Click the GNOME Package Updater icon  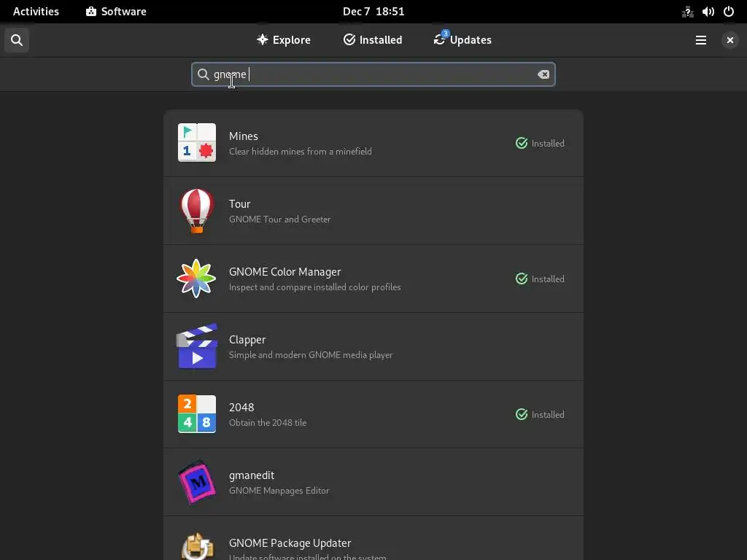[x=197, y=546]
